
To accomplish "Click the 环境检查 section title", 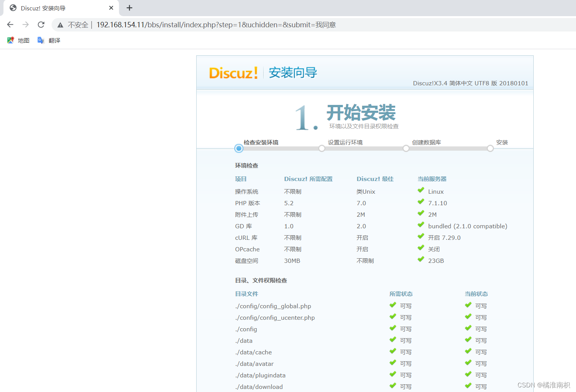I will (x=247, y=166).
